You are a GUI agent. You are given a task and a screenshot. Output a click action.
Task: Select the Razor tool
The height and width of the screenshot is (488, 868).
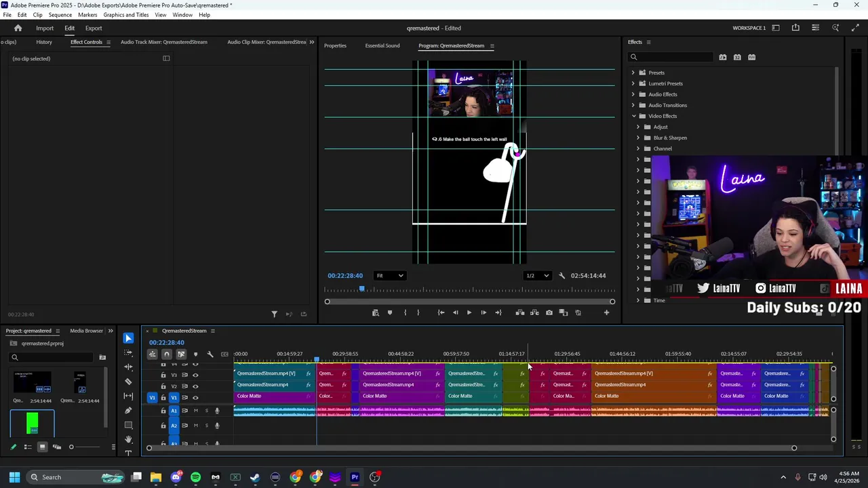point(128,382)
